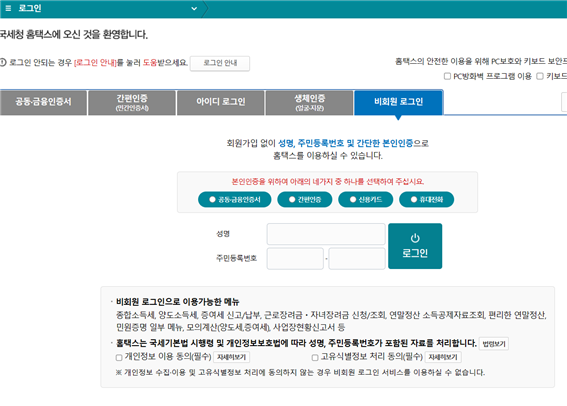Click heading 비회원 로그인으로 이용가능한 메뉴
This screenshot has height=406, width=567.
click(x=178, y=302)
